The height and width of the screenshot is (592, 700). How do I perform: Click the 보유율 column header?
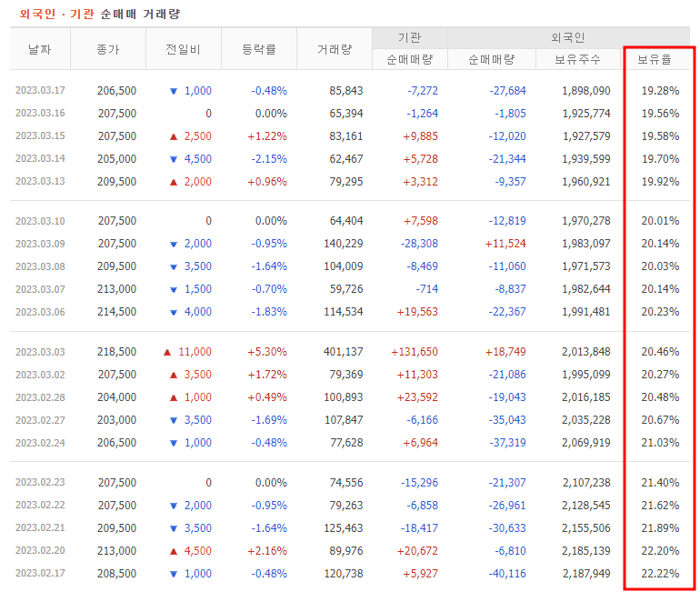coord(655,59)
